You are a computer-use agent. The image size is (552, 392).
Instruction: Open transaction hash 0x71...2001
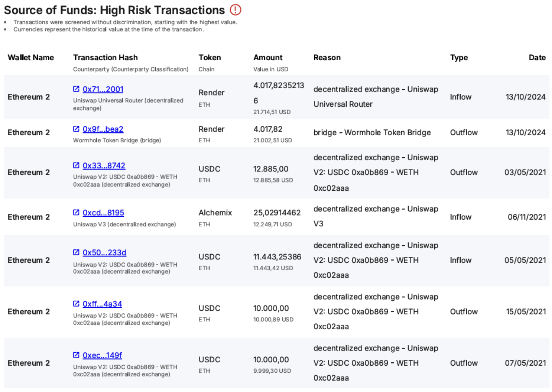pos(103,89)
